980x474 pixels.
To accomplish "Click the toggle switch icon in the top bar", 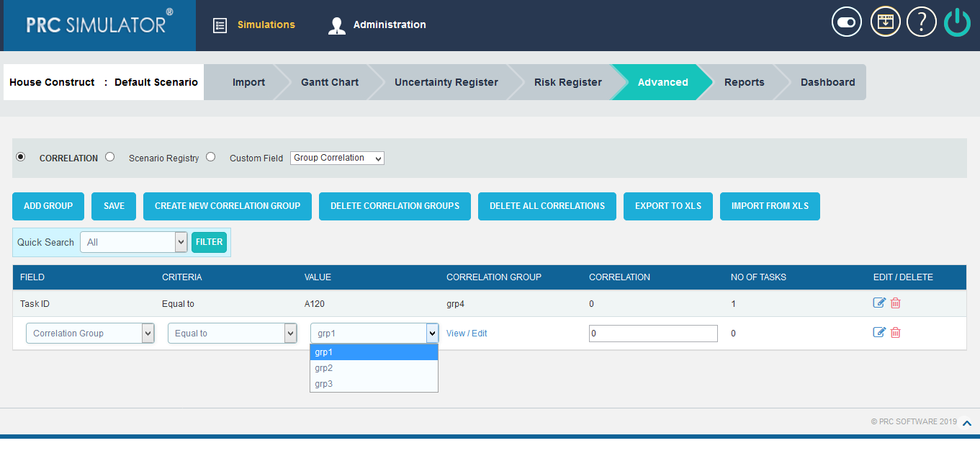I will point(846,22).
